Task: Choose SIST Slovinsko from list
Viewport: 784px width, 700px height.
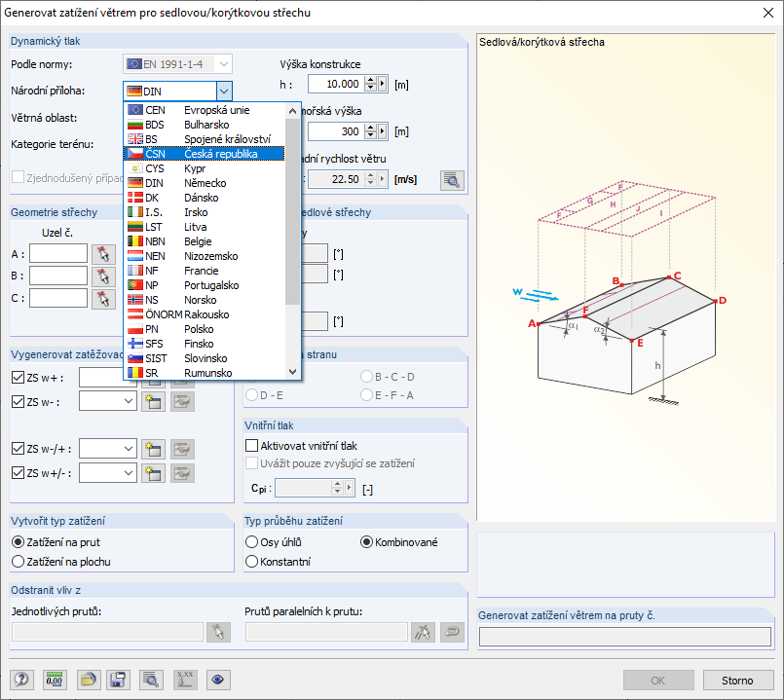Action: pos(204,358)
